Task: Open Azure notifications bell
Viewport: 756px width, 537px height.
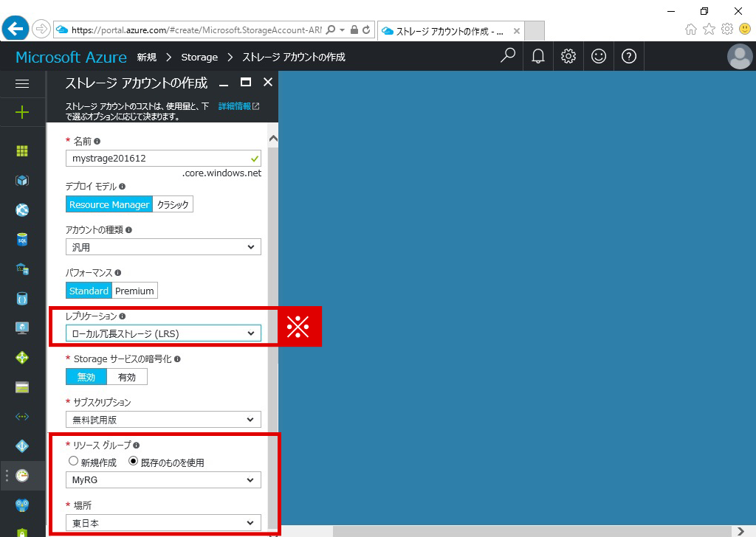Action: 538,56
